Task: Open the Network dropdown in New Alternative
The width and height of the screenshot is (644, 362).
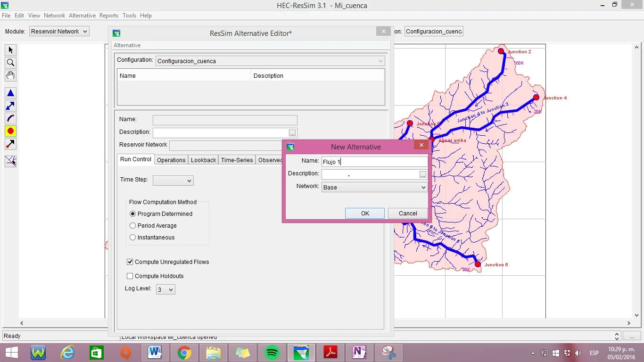Action: (x=374, y=187)
